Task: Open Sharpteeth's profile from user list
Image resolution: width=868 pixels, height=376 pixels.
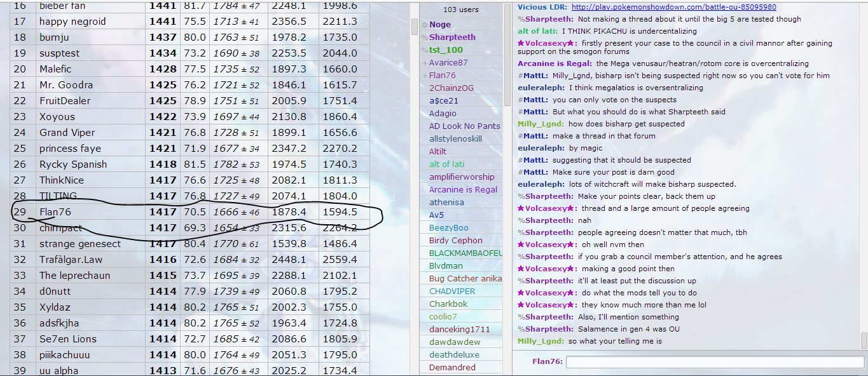Action: pyautogui.click(x=452, y=37)
